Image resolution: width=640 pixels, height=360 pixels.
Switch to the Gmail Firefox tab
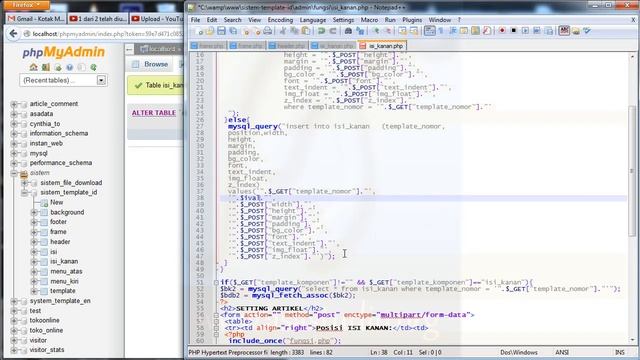click(x=36, y=19)
